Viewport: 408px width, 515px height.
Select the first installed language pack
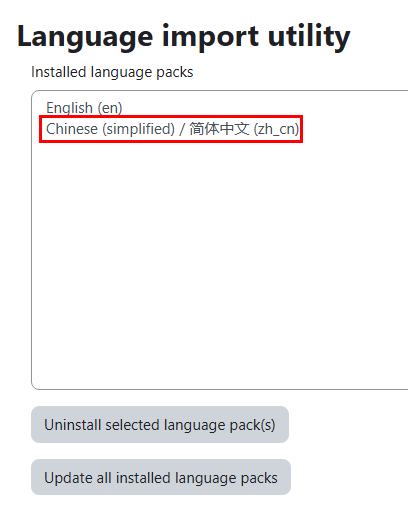[84, 108]
